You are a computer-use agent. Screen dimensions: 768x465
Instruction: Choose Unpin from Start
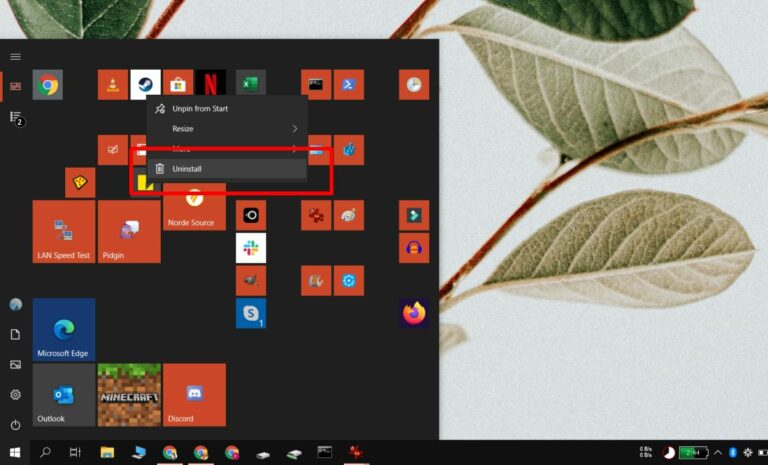227,108
